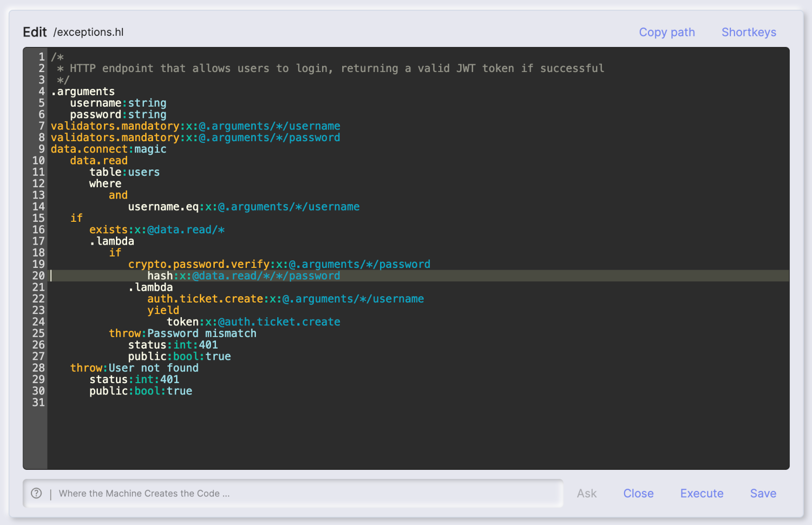Click the question mark help icon
The image size is (812, 525).
coord(36,493)
